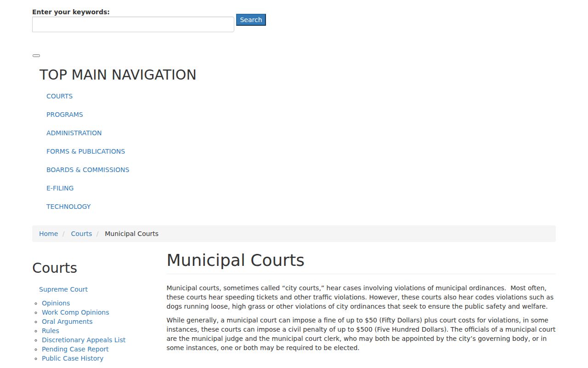This screenshot has width=588, height=368.
Task: Go to Administration in top navigation
Action: pos(74,133)
